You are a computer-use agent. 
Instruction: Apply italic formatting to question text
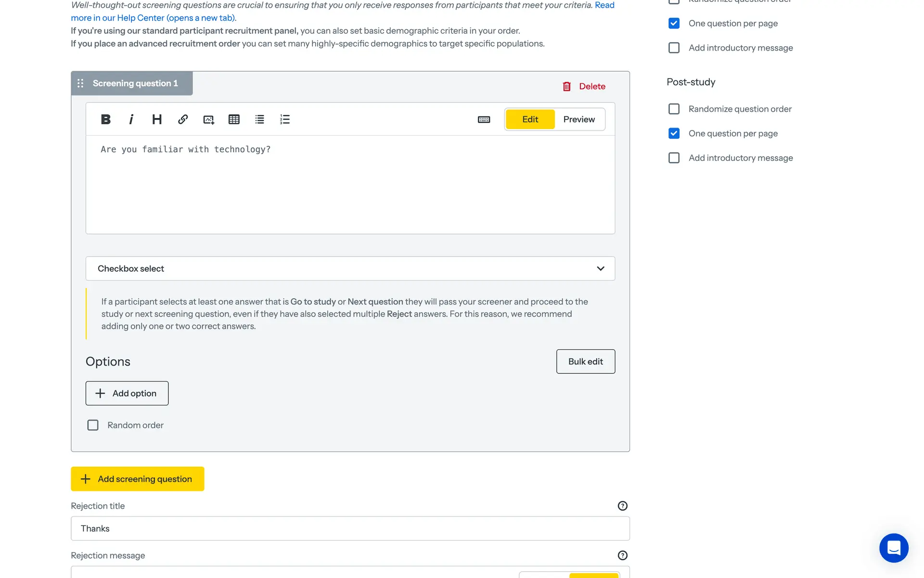[131, 119]
